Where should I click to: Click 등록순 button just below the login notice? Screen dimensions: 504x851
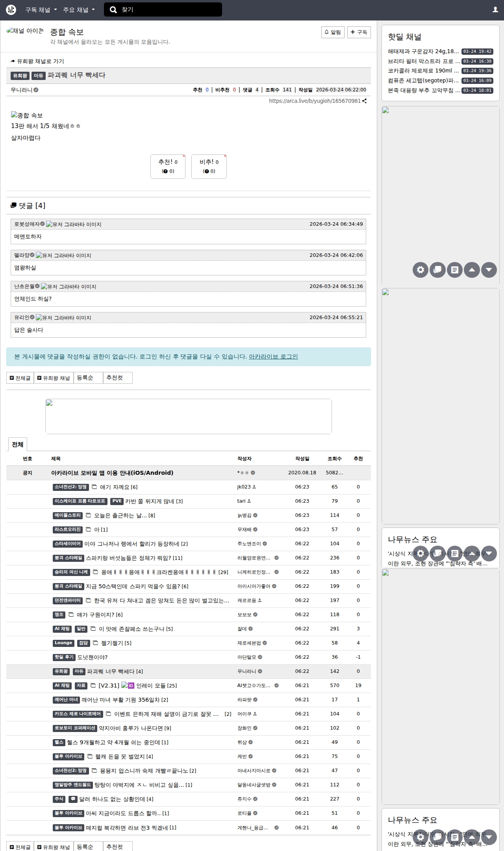(88, 378)
